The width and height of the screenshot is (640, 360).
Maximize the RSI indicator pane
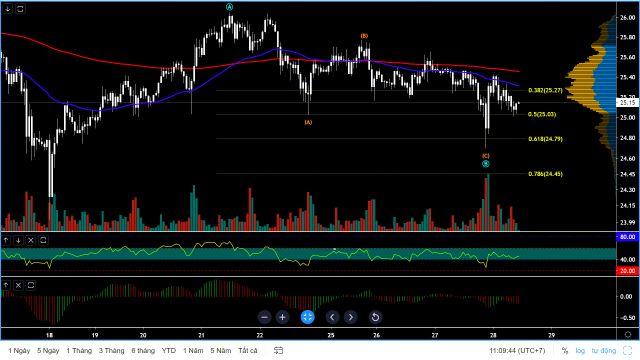pos(43,240)
